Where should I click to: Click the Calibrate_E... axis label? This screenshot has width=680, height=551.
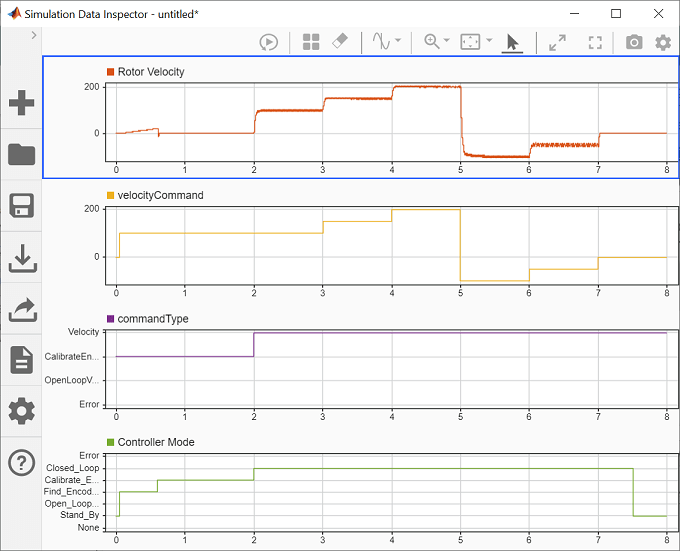point(72,480)
